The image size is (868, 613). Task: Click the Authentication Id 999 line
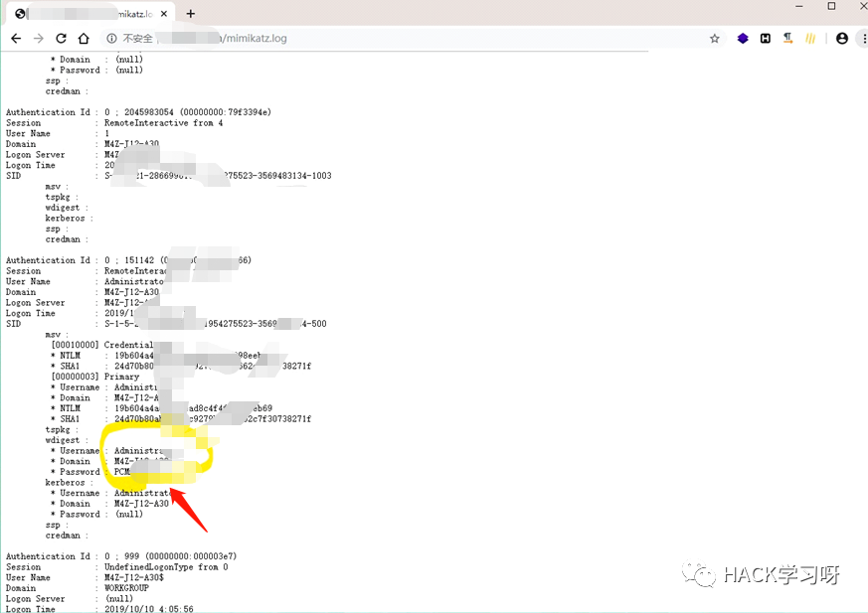click(121, 556)
